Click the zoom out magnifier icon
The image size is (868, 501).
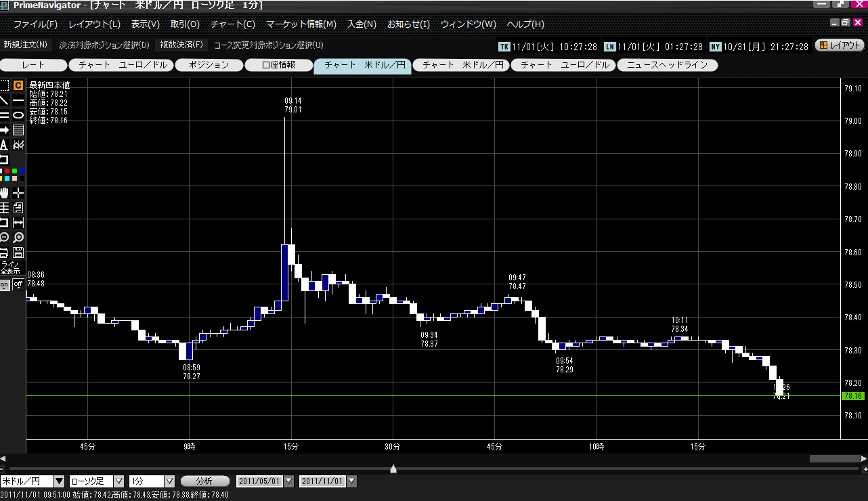pos(4,238)
